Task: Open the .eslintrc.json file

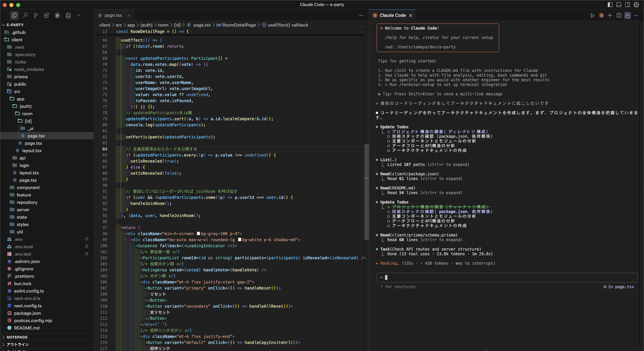Action: (x=27, y=261)
